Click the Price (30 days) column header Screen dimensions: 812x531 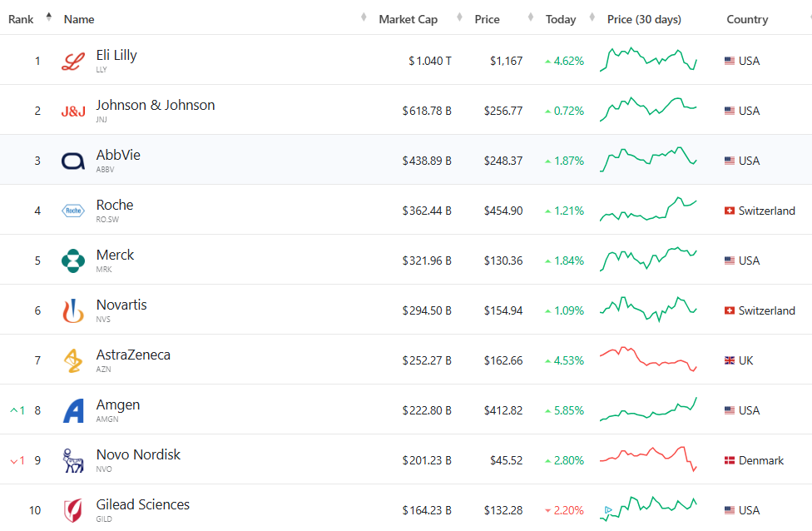pyautogui.click(x=644, y=20)
